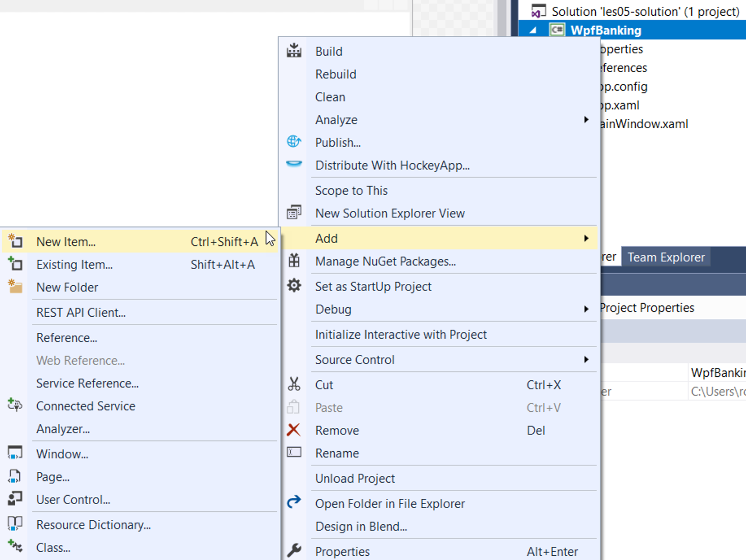
Task: Click the New Folder icon
Action: (x=15, y=287)
